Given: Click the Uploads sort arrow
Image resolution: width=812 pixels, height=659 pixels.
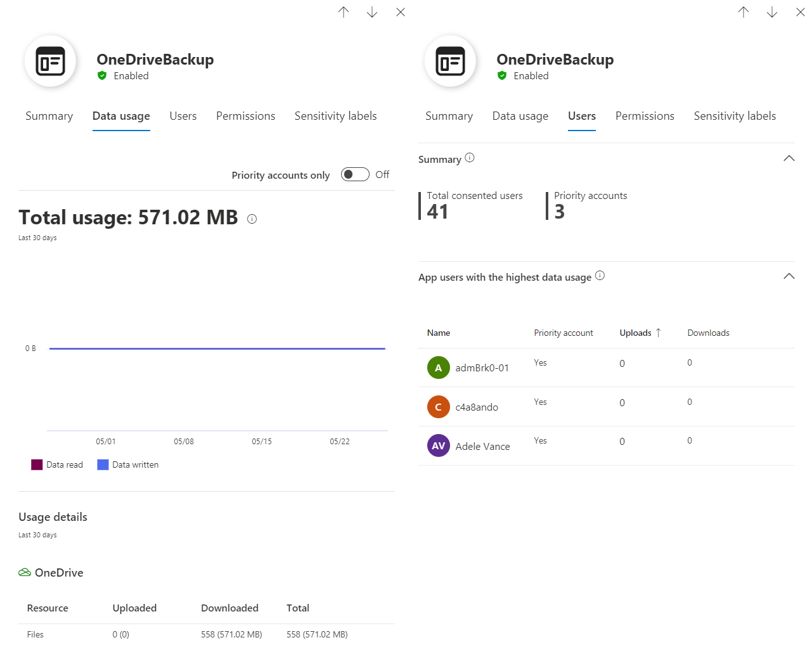Looking at the screenshot, I should (658, 333).
